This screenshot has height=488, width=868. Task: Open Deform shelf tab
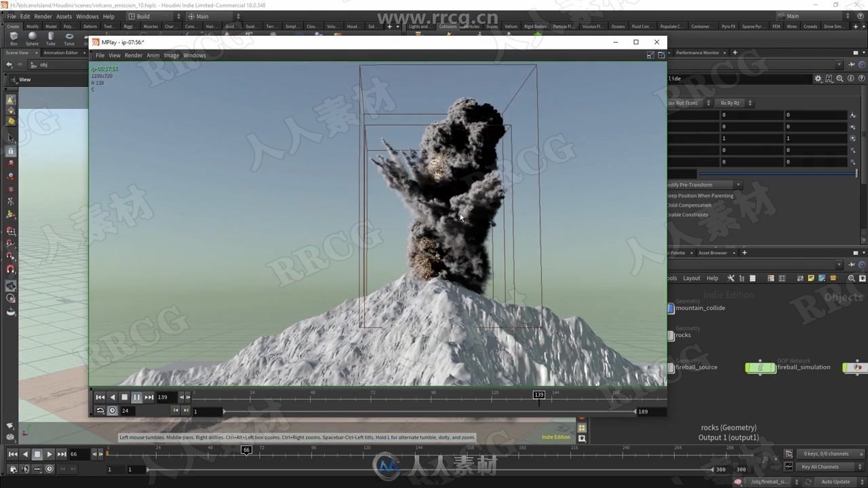click(90, 26)
